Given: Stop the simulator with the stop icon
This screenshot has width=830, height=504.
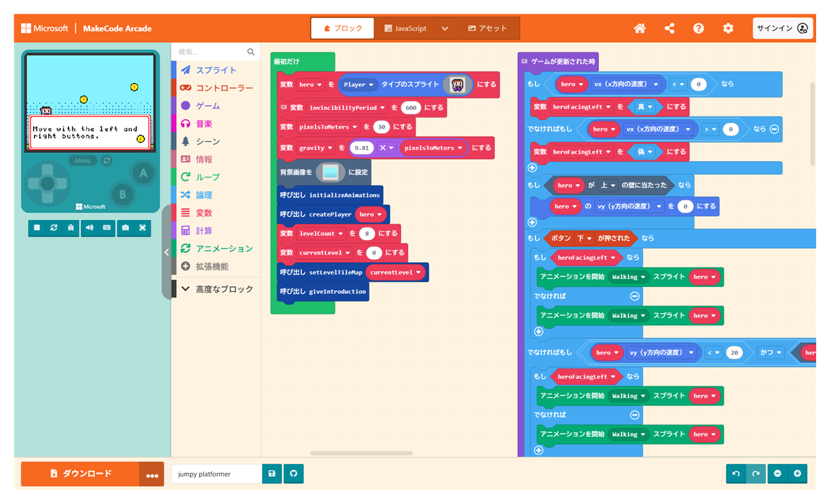Looking at the screenshot, I should click(x=37, y=227).
